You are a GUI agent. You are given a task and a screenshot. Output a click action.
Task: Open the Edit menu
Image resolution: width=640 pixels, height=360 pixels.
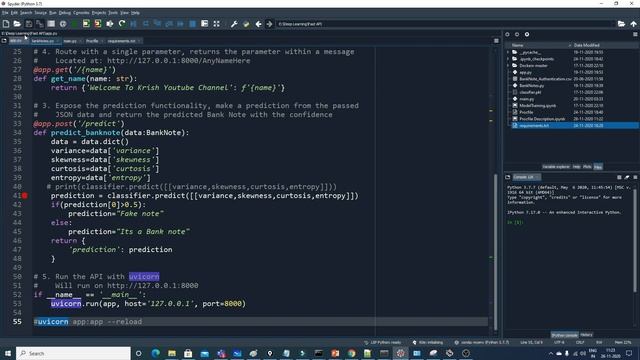14,13
